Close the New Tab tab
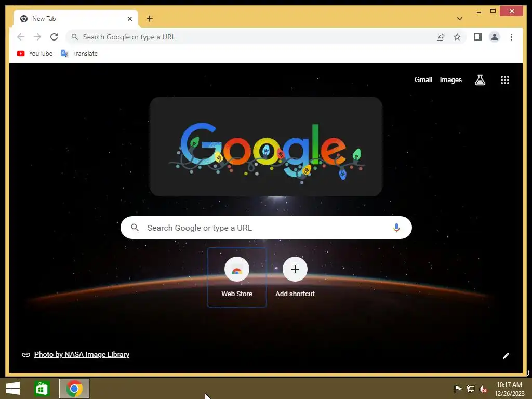 129,19
